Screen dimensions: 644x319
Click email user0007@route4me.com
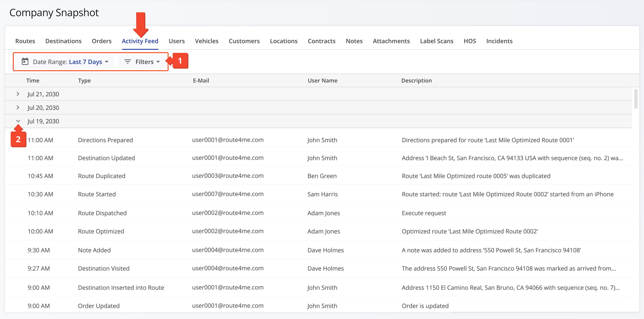pos(228,194)
